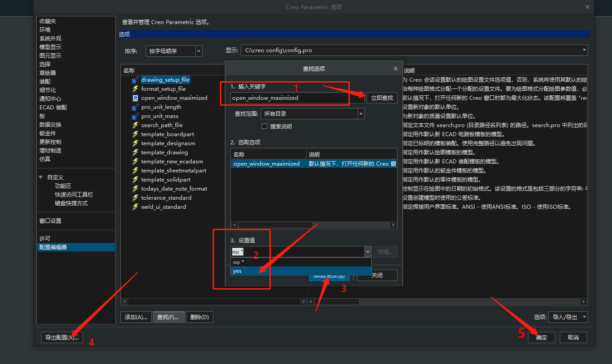The width and height of the screenshot is (612, 364).
Task: Select 快速访问工具栏 under 自定义
Action: pyautogui.click(x=74, y=195)
